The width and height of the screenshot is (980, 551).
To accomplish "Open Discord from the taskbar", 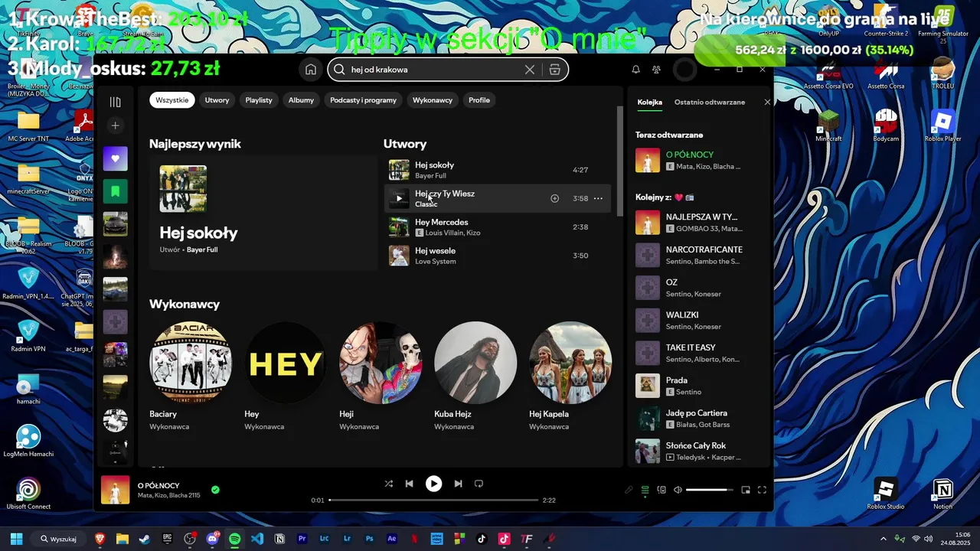I will click(212, 539).
